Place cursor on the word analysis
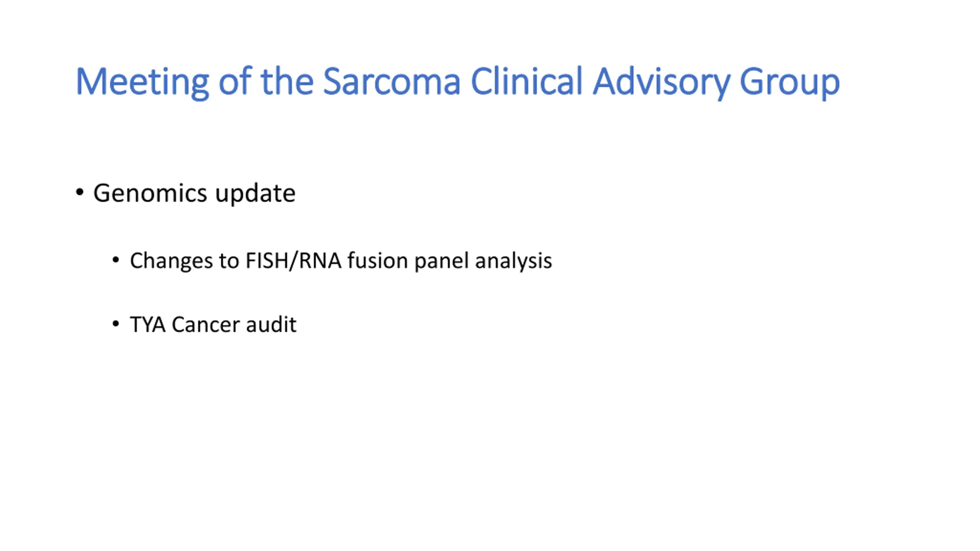This screenshot has height=551, width=980. click(514, 261)
